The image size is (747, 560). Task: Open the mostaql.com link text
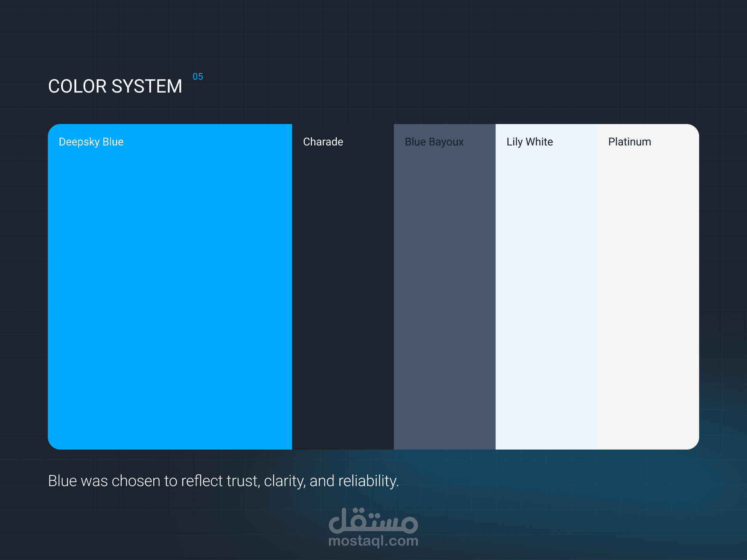[x=373, y=541]
